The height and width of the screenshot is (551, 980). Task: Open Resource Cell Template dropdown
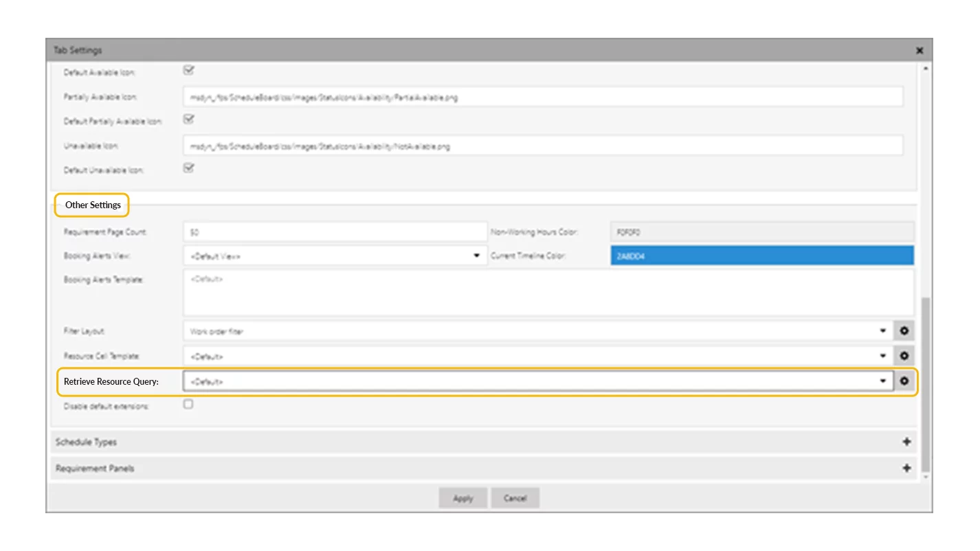tap(537, 356)
